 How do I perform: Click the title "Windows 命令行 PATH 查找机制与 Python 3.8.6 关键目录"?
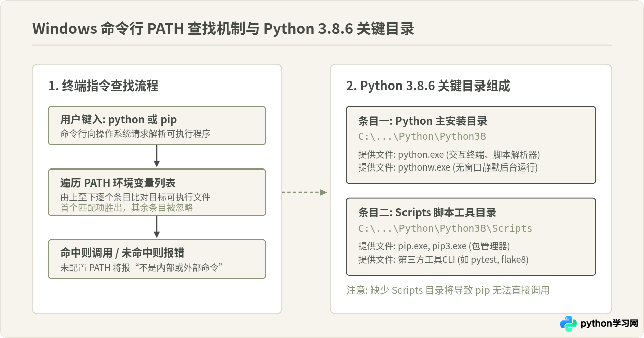(x=223, y=28)
